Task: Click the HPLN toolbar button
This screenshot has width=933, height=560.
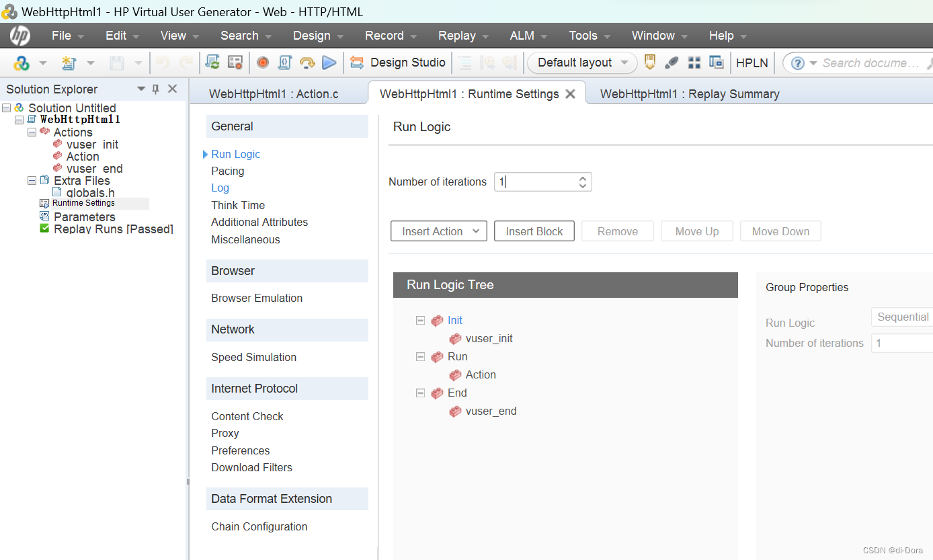Action: pyautogui.click(x=752, y=63)
